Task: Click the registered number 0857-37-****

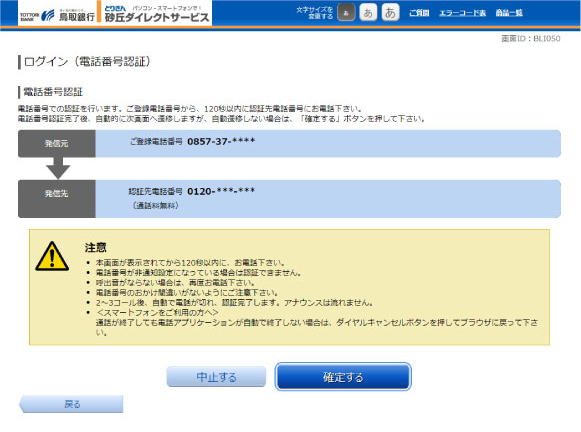Action: [x=221, y=141]
